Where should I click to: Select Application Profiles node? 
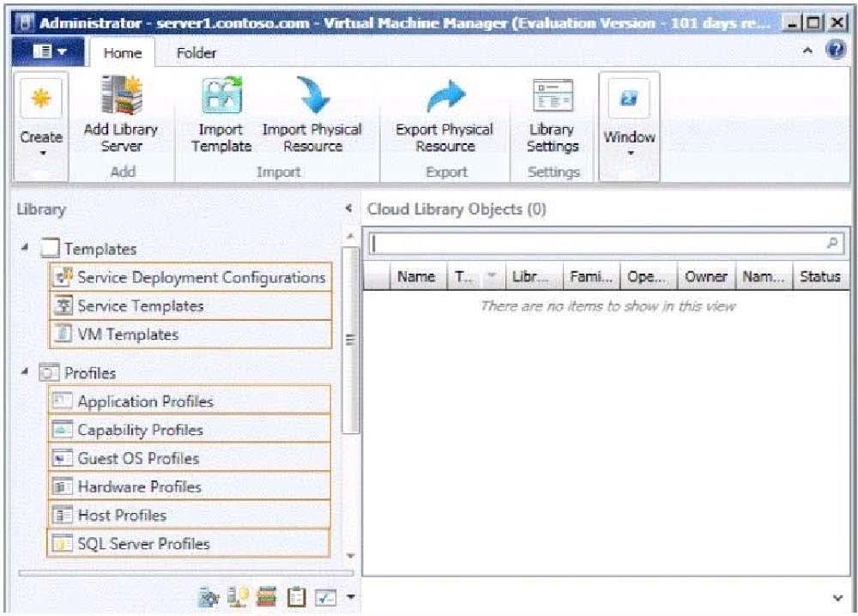point(190,401)
